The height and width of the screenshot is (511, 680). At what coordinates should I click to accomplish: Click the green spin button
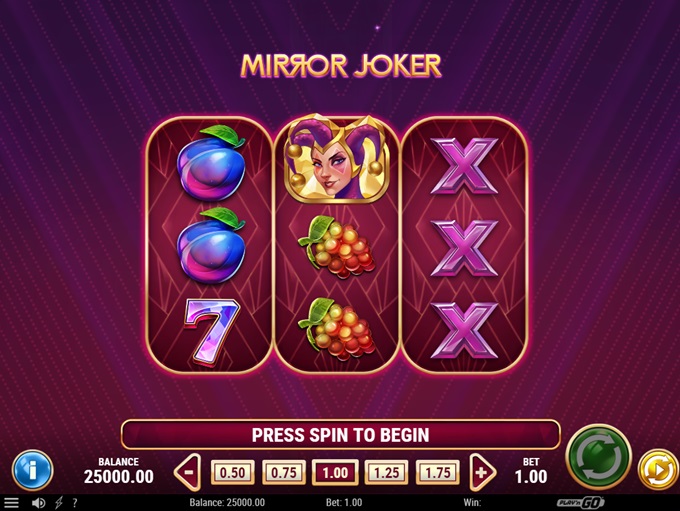pos(598,457)
